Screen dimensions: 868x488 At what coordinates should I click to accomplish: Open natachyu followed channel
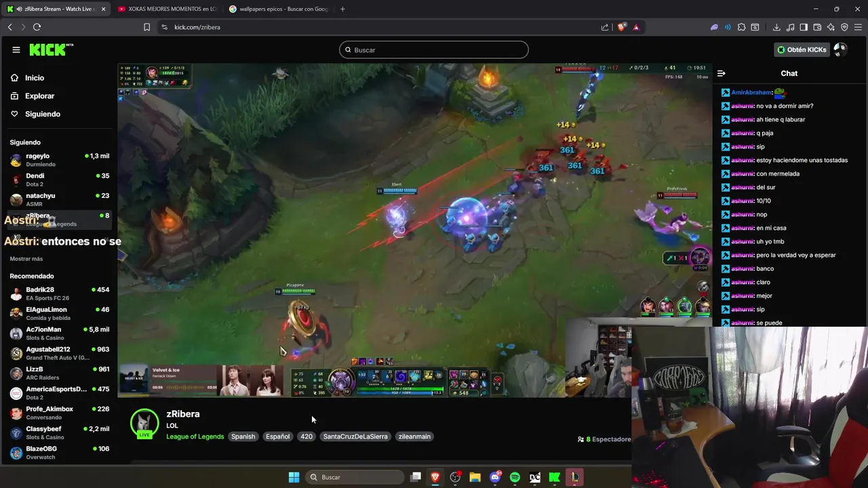click(x=60, y=199)
